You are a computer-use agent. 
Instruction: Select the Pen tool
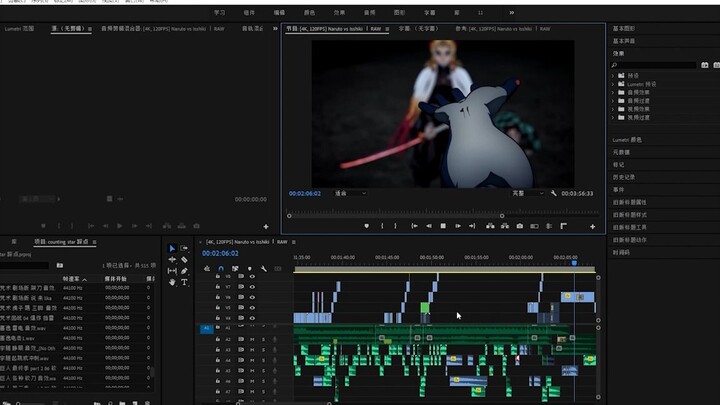(x=184, y=271)
